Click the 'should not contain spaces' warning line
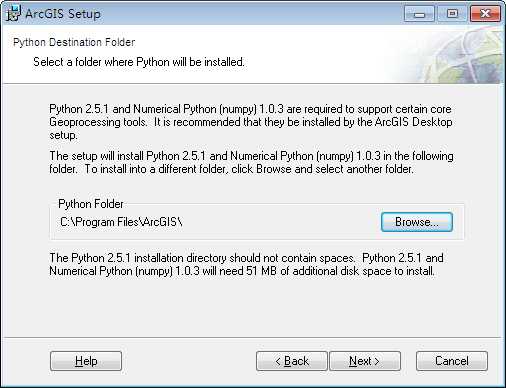Viewport: 506px width, 388px height. pos(246,258)
